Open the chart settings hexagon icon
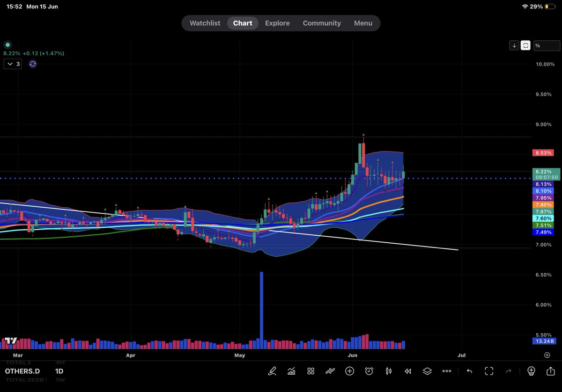 [x=547, y=355]
